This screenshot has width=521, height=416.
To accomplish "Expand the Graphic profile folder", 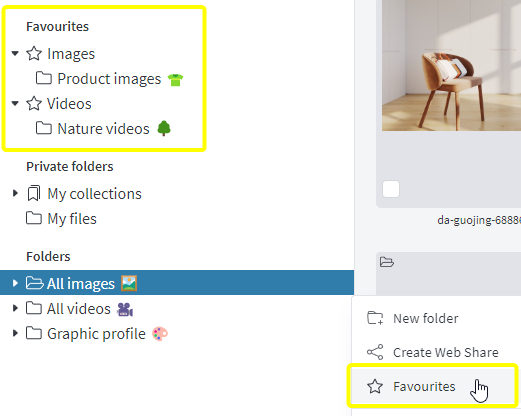I will coord(15,333).
